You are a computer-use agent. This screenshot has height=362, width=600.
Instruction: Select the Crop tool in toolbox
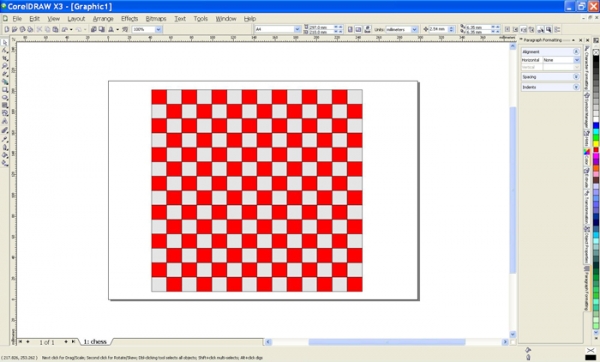point(5,58)
